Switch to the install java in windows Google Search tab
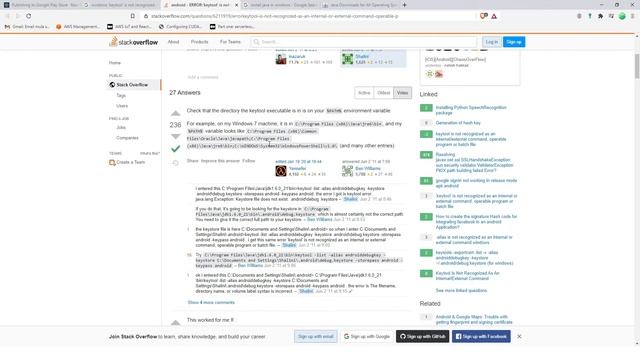 coord(281,5)
